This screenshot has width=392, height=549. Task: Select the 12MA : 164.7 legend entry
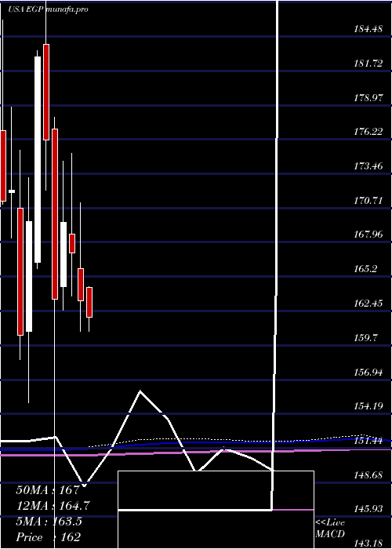coord(53,506)
